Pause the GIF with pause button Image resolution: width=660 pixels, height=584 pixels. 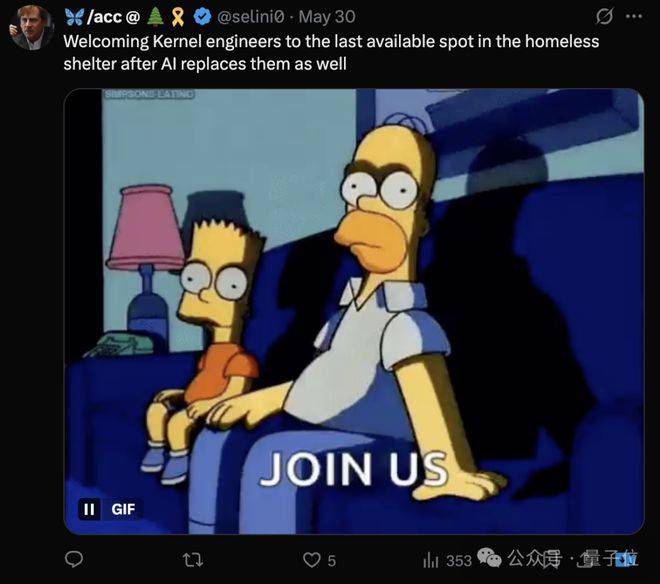coord(89,509)
